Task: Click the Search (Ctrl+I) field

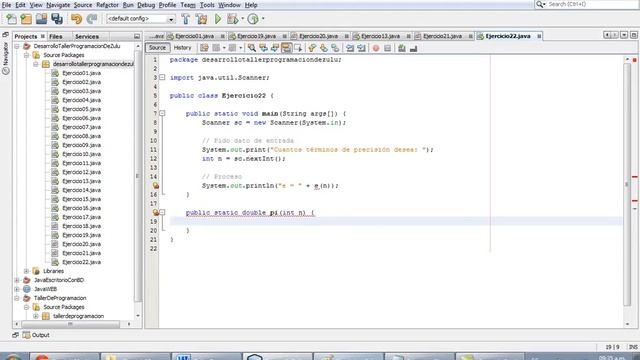Action: click(x=587, y=4)
